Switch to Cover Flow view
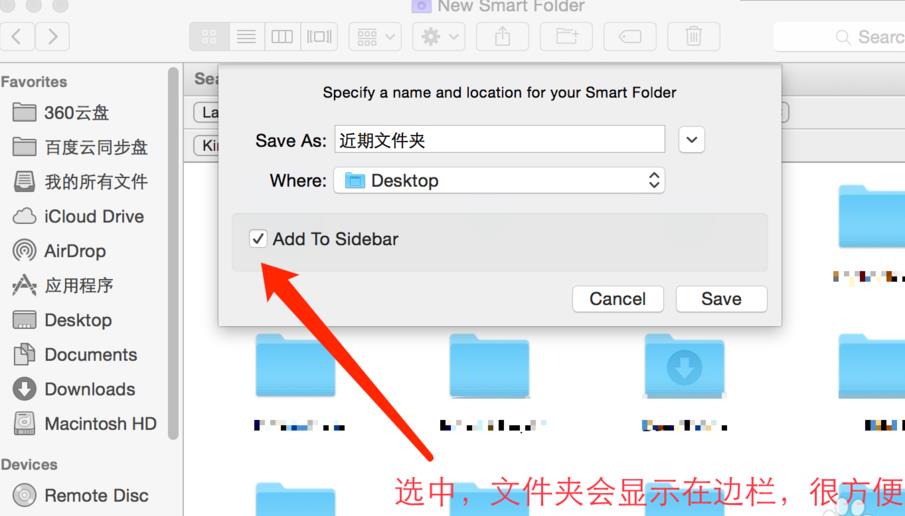 pyautogui.click(x=319, y=37)
